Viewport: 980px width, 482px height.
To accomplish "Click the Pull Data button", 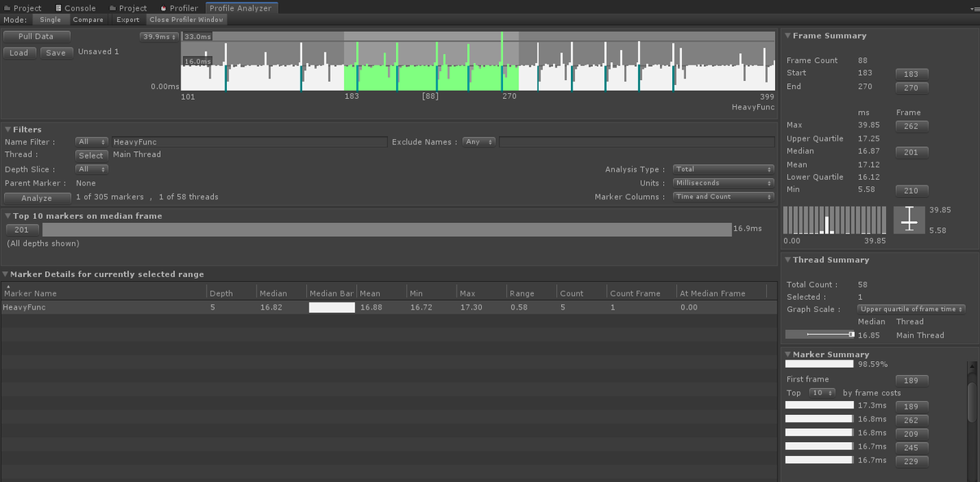I will [36, 37].
